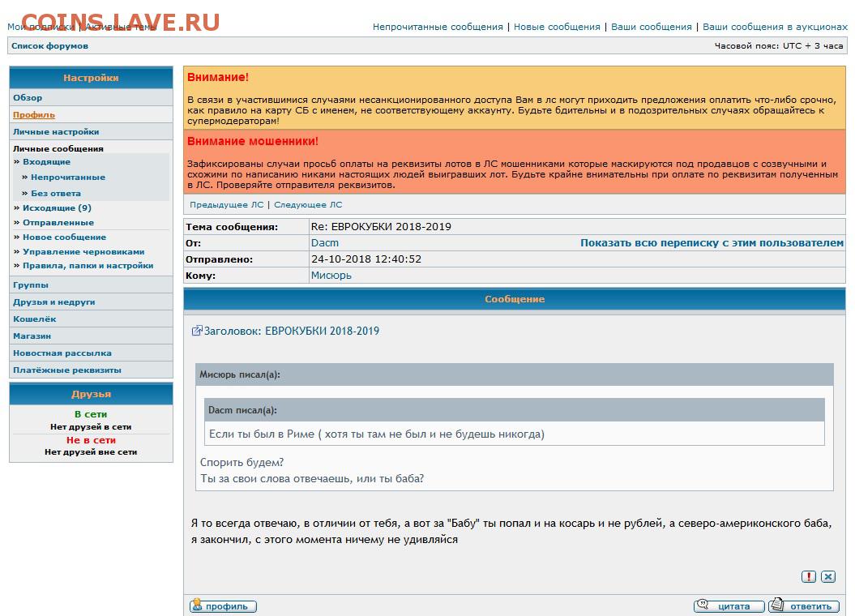Select Личные сообщения menu item
The width and height of the screenshot is (855, 616).
[58, 148]
